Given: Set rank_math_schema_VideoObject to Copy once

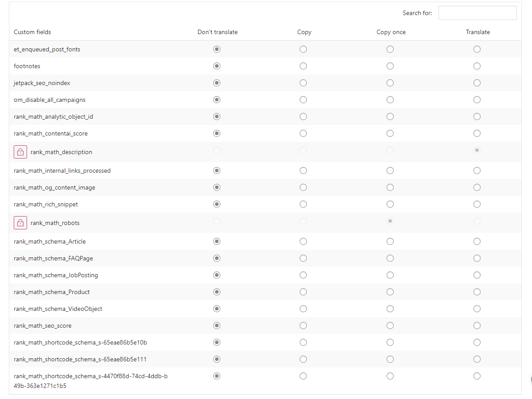Looking at the screenshot, I should click(390, 309).
